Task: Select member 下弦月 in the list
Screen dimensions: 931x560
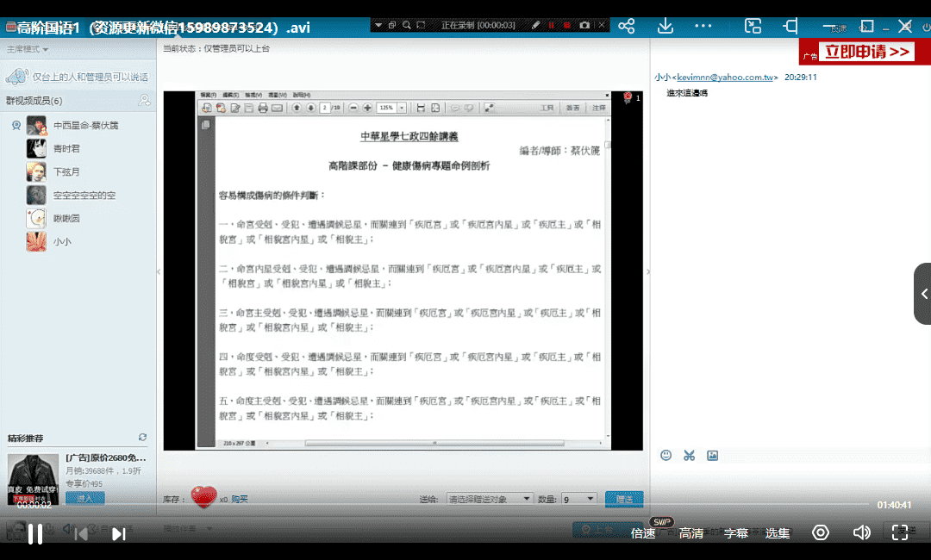Action: [66, 171]
